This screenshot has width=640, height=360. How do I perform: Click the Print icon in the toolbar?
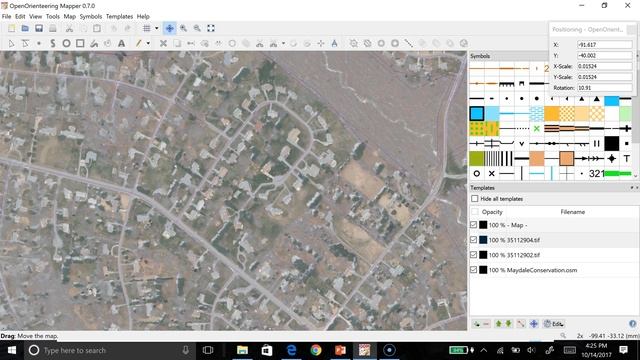click(53, 28)
